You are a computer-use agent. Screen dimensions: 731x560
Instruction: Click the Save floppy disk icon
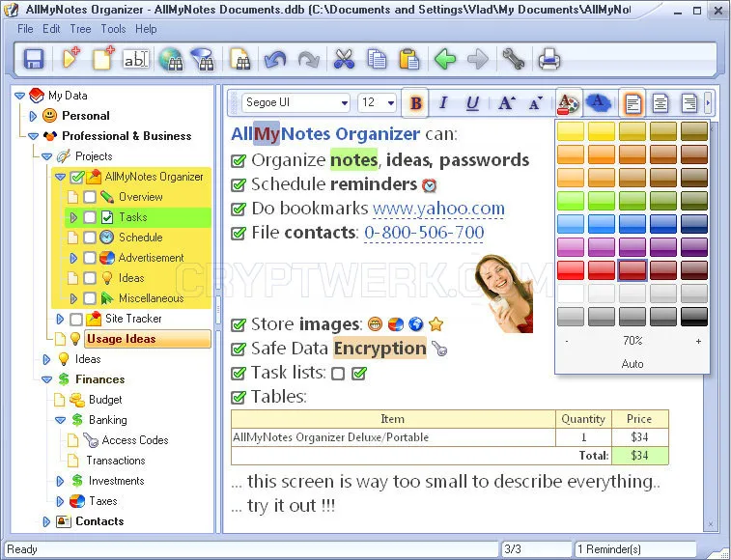tap(34, 60)
